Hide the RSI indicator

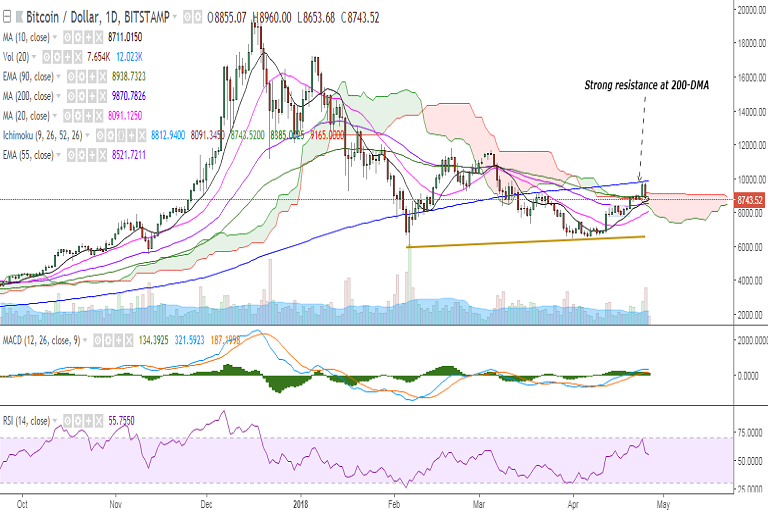(68, 421)
